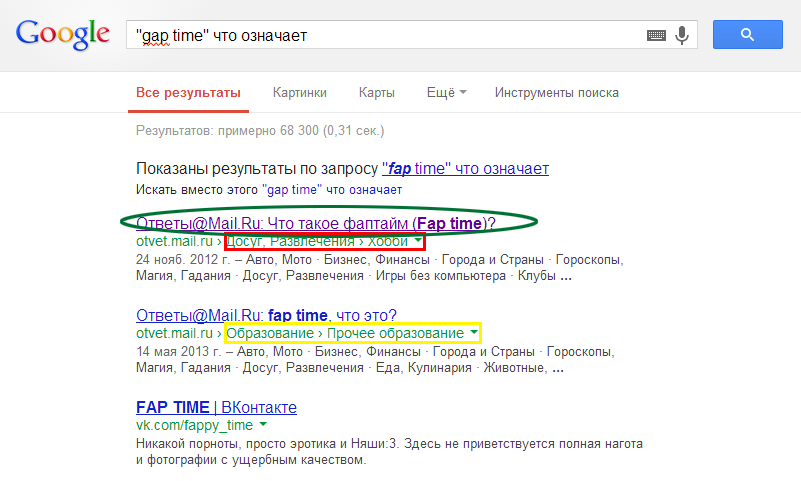The height and width of the screenshot is (481, 801).
Task: Follow the corrected "fap time" что означает link
Action: 465,169
